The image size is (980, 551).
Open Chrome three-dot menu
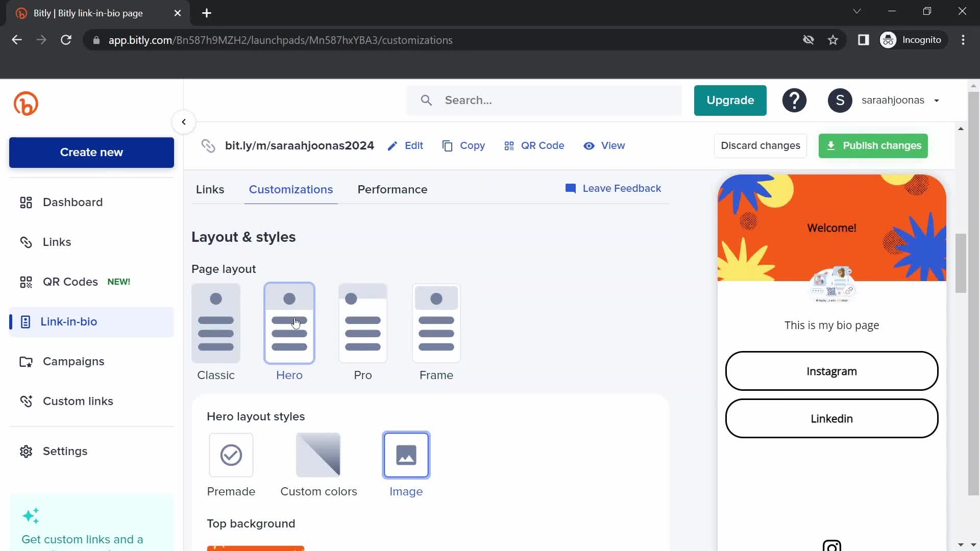(963, 40)
